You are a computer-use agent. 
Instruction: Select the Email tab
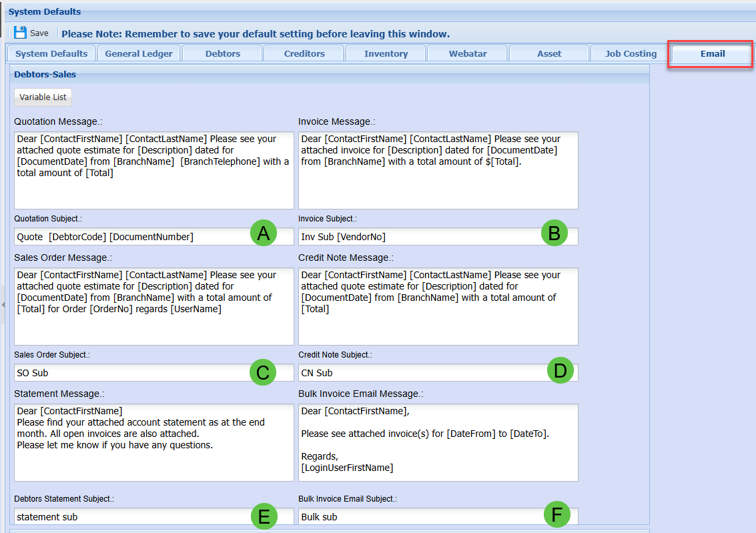coord(712,53)
